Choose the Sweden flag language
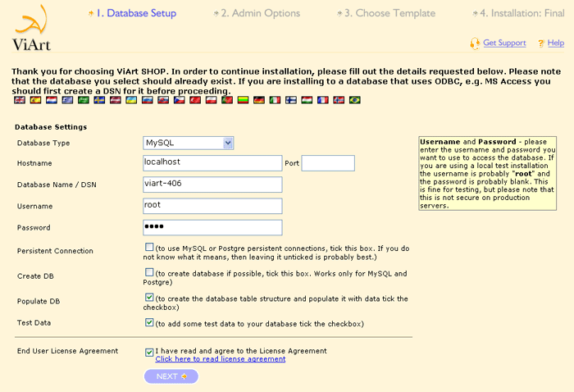Screen dimensions: 574x392 click(x=99, y=100)
